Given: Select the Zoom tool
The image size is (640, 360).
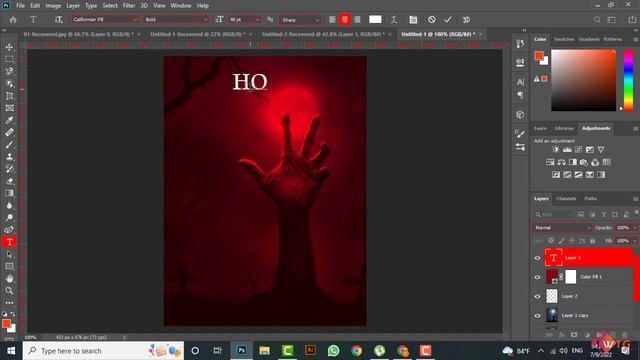Looking at the screenshot, I should [9, 291].
